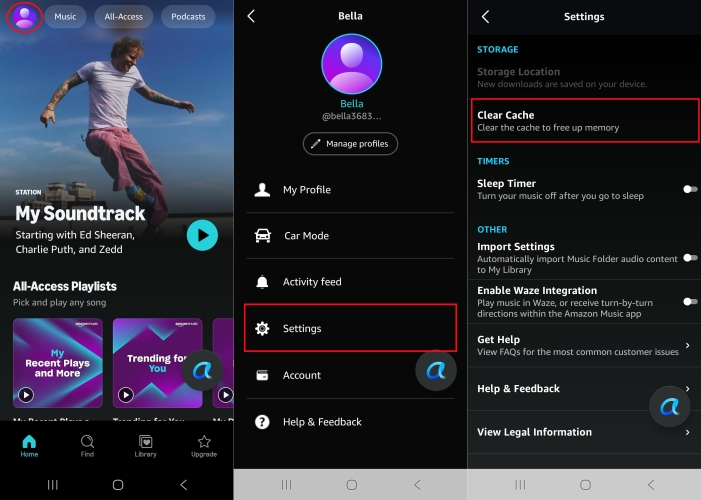Open Settings from the profile menu
701x500 pixels.
pyautogui.click(x=350, y=328)
